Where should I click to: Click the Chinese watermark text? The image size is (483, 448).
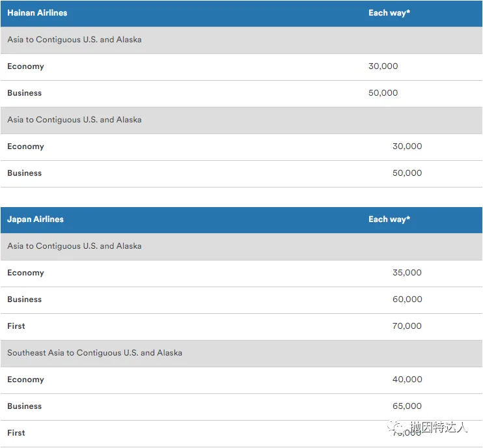pos(441,428)
